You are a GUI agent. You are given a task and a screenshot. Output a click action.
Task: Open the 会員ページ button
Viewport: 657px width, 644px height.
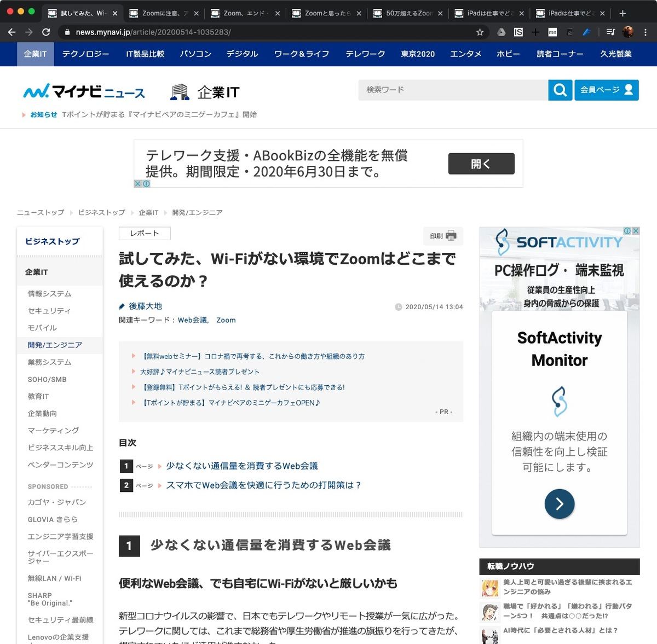(x=606, y=90)
